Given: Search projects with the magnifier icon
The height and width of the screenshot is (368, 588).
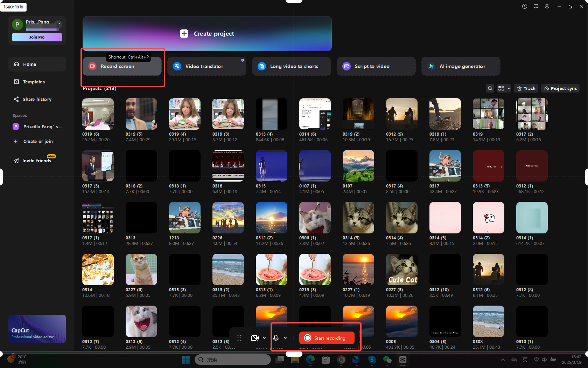Looking at the screenshot, I should coord(490,88).
